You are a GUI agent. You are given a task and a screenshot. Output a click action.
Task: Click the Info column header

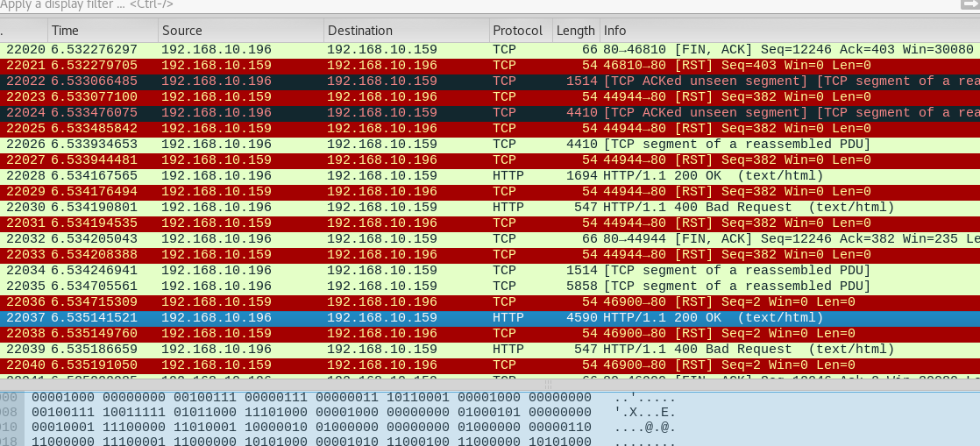click(x=789, y=31)
